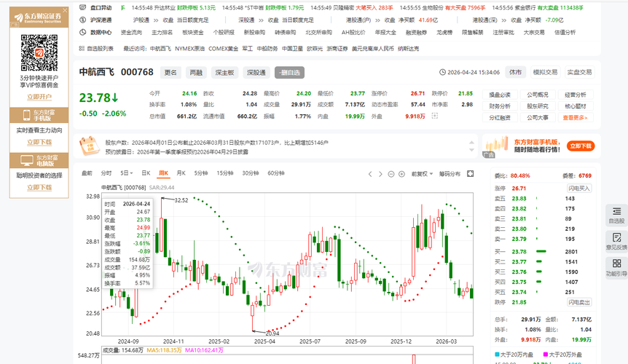
Task: Click the 实盘交易 button
Action: [579, 72]
